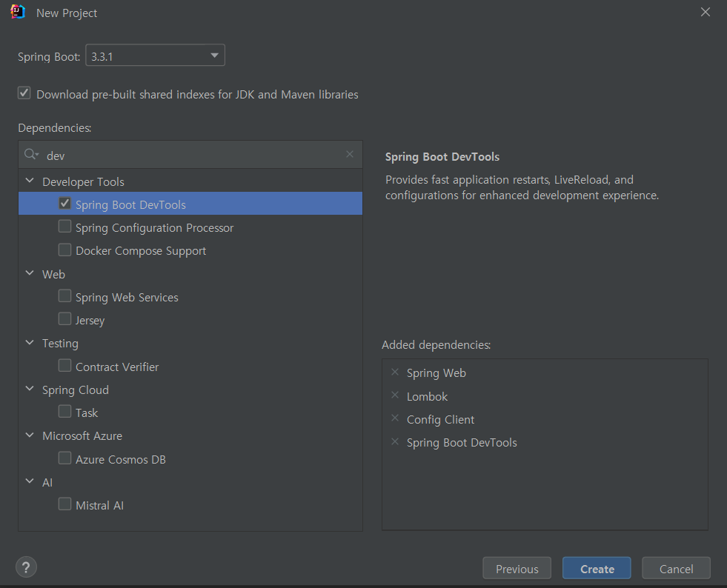Screen dimensions: 727x588
Task: Uncheck the Spring Boot DevTools checkbox
Action: pos(65,204)
